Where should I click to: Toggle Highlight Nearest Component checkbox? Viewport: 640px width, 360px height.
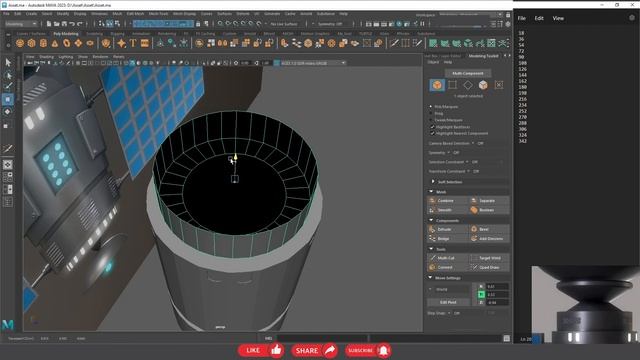433,133
